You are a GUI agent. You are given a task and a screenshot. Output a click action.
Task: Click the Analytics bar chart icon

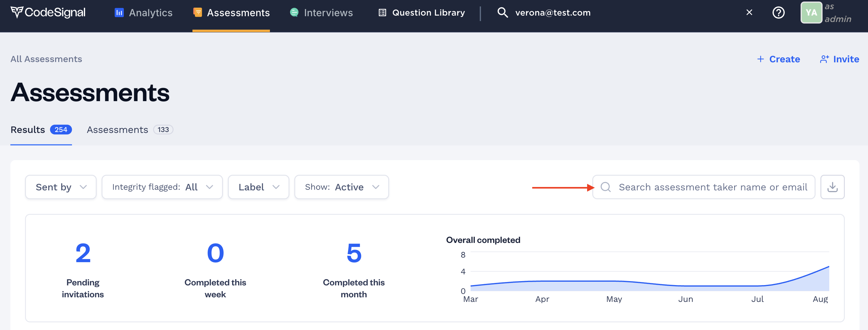click(119, 13)
